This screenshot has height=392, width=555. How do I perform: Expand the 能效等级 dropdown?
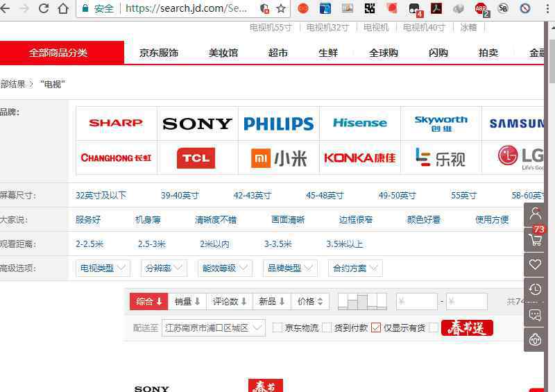[x=225, y=268]
